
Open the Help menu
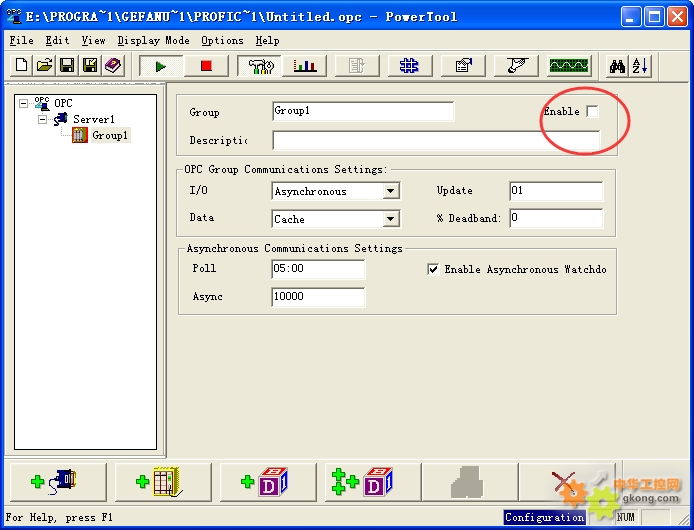click(267, 40)
